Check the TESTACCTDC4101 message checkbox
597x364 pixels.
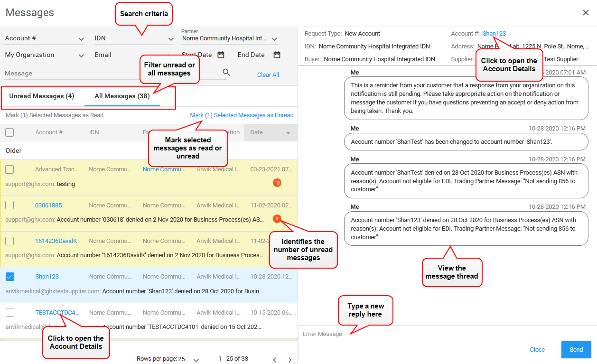[10, 312]
